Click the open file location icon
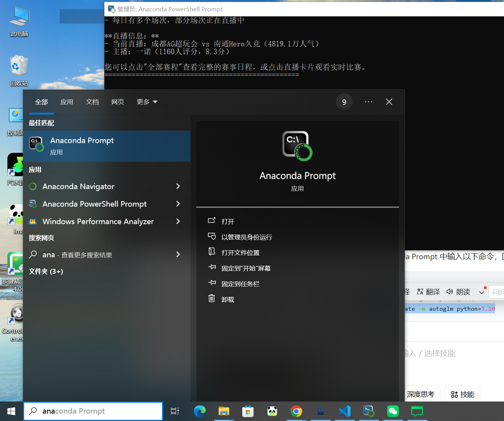The image size is (504, 421). coord(211,252)
